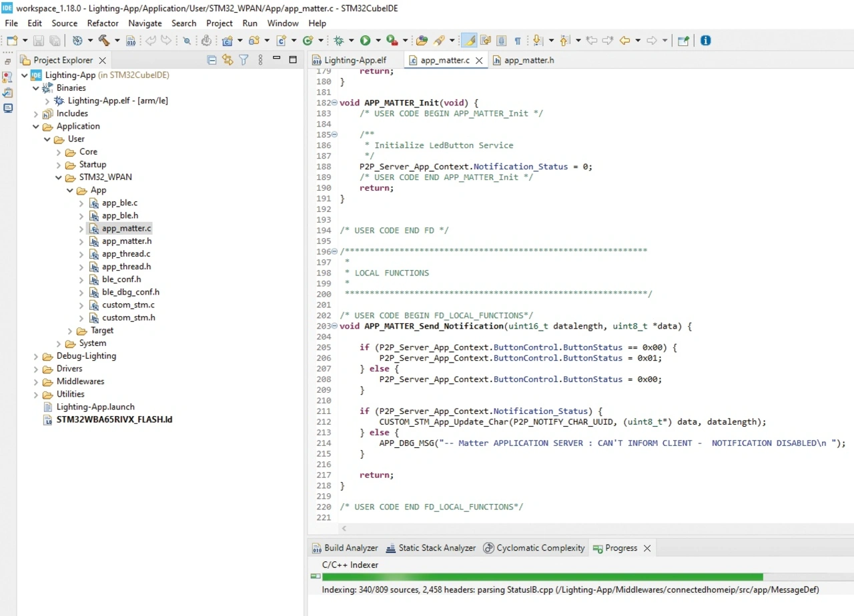Image resolution: width=854 pixels, height=616 pixels.
Task: Select app_thread.c in the project tree
Action: pos(125,254)
